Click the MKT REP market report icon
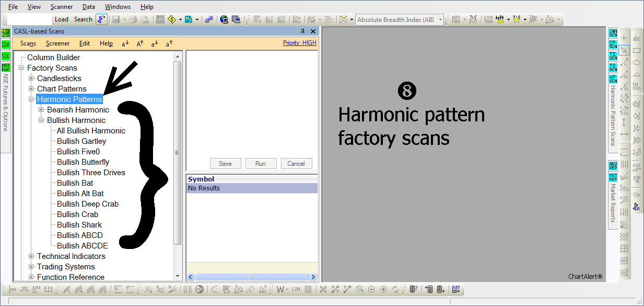This screenshot has width=644, height=306. 613,177
